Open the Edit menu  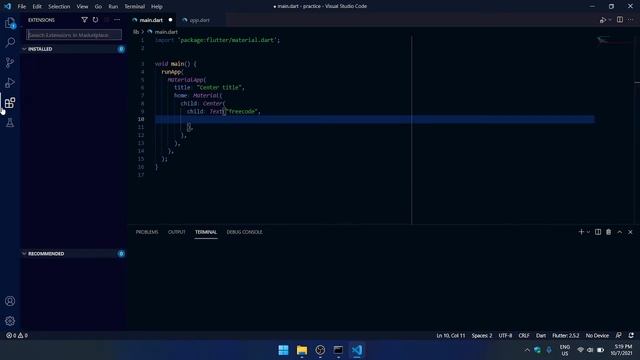point(37,7)
